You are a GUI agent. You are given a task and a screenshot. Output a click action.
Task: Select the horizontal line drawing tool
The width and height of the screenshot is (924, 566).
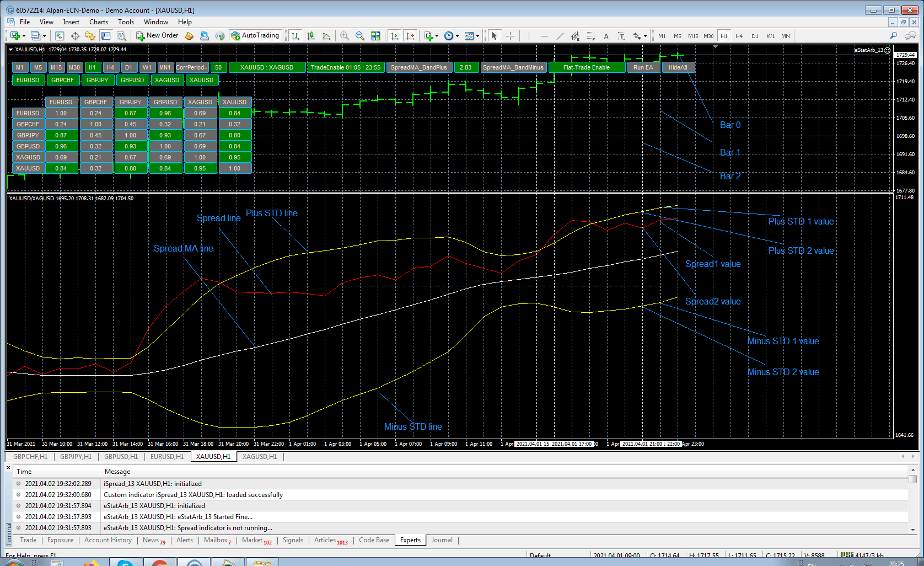[x=544, y=36]
